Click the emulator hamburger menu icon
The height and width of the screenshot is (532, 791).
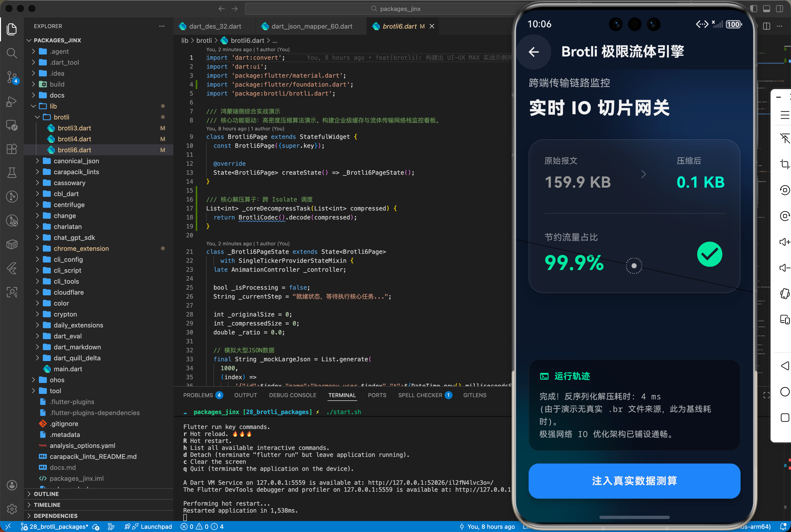(x=785, y=115)
